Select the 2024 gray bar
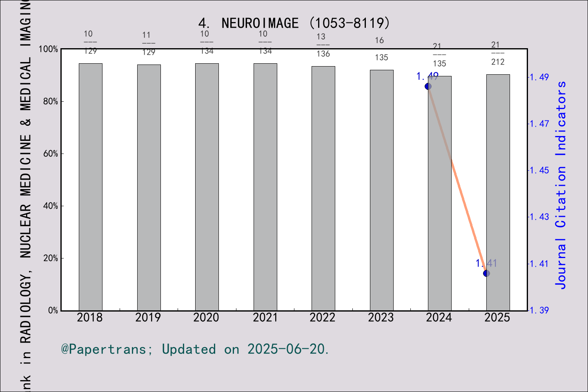 point(439,192)
